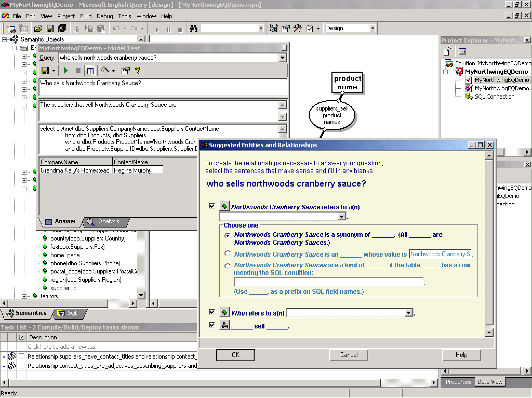Click the OK button

point(235,355)
